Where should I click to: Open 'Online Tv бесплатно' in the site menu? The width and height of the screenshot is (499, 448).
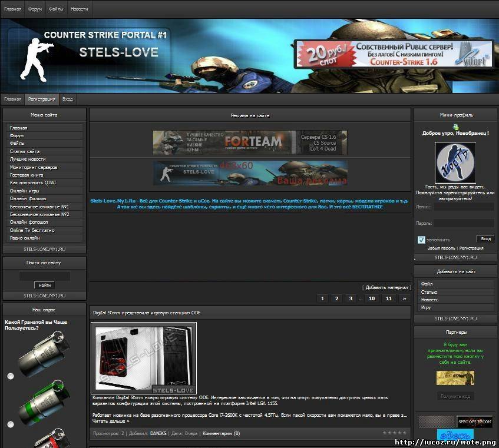click(x=45, y=230)
